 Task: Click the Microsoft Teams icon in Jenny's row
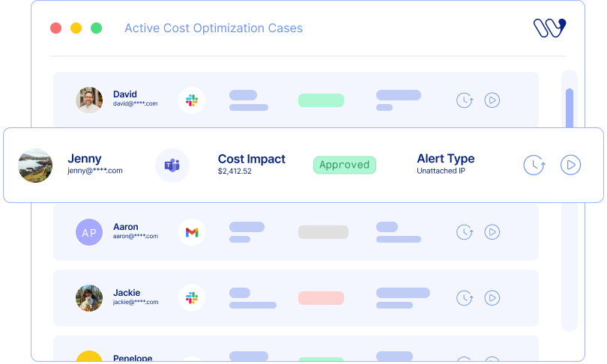coord(172,165)
